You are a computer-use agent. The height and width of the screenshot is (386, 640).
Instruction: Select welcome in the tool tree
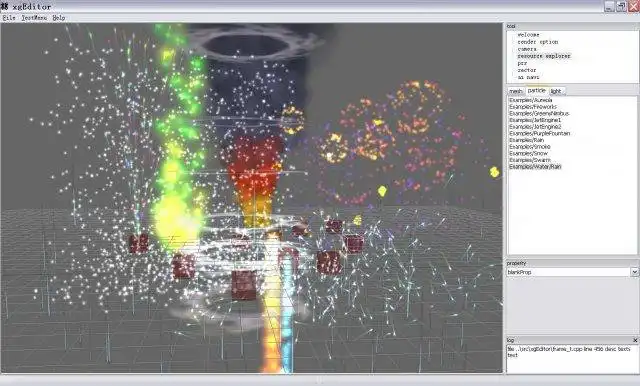[528, 35]
